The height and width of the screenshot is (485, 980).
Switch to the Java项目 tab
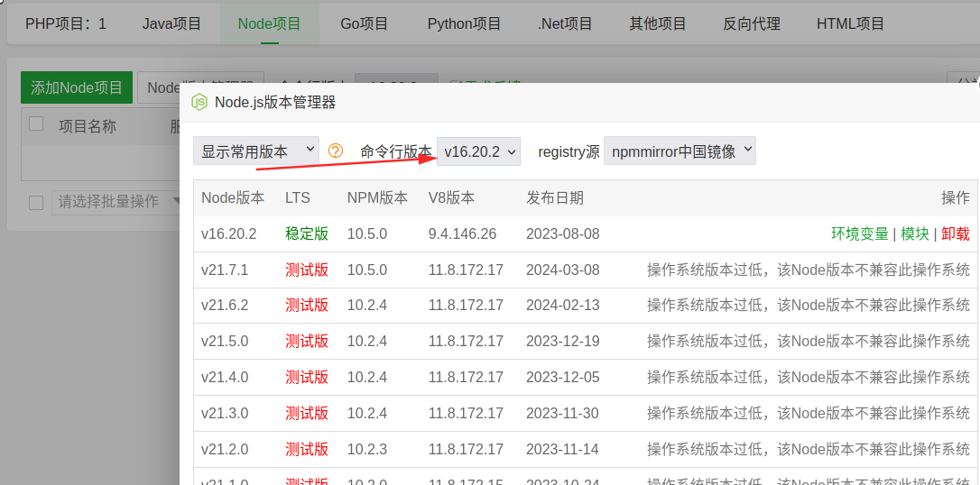[171, 23]
